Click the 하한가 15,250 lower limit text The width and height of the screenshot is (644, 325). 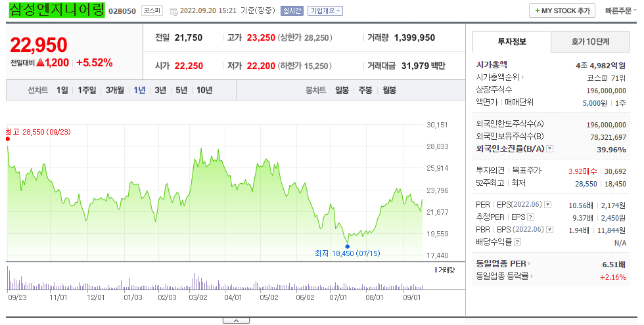tap(305, 66)
